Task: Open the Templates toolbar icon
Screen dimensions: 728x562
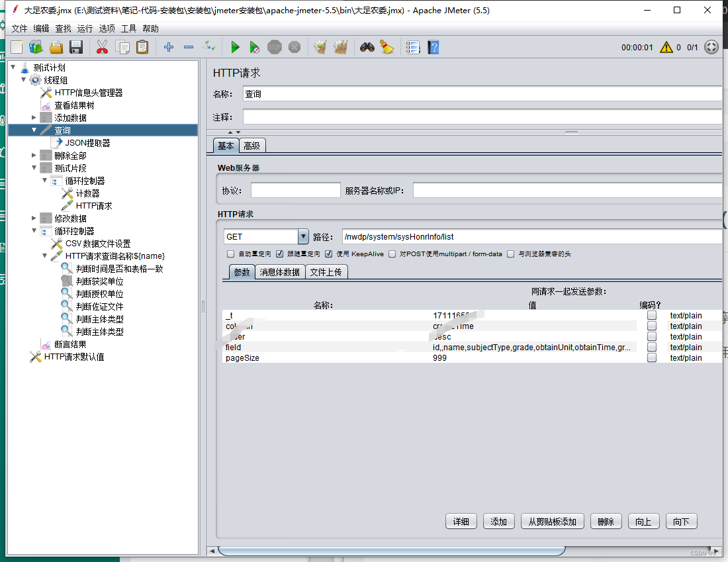Action: pyautogui.click(x=36, y=47)
